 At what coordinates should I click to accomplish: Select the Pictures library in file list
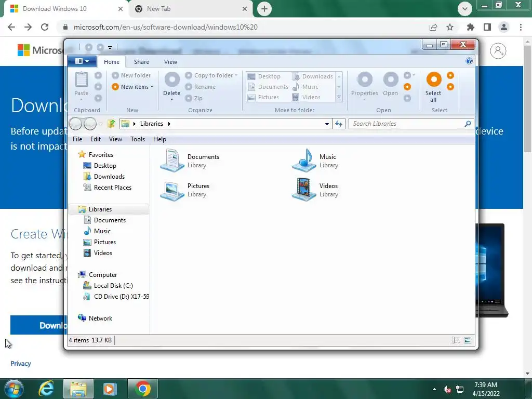pyautogui.click(x=185, y=190)
